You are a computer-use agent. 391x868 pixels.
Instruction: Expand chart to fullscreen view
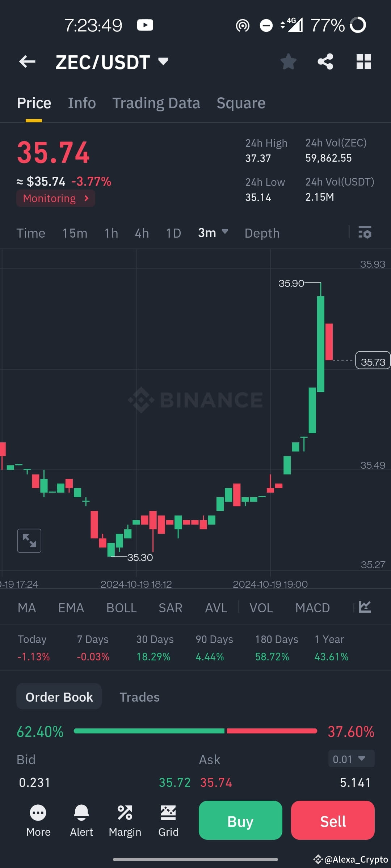pyautogui.click(x=29, y=540)
